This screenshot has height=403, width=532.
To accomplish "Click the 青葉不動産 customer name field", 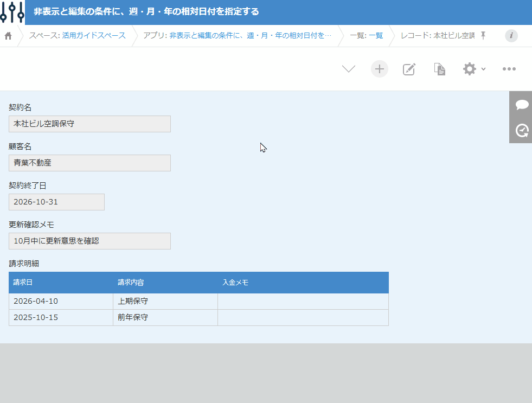I will coord(89,163).
